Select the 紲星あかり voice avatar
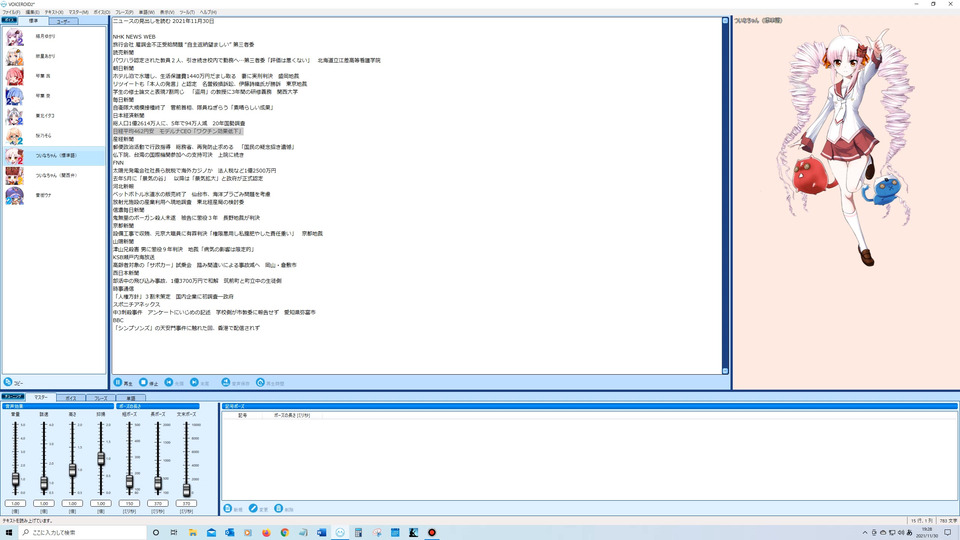Image resolution: width=960 pixels, height=540 pixels. pos(15,56)
